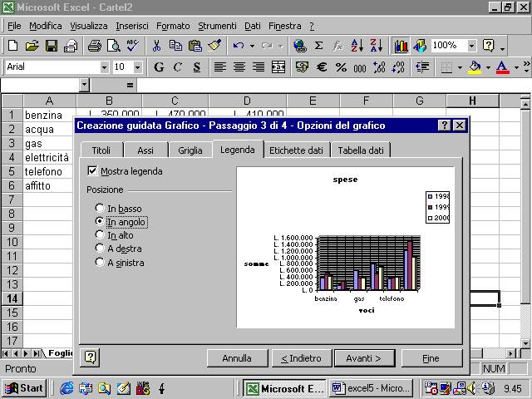Select the A sinistra radio button
The image size is (532, 399).
[x=100, y=262]
